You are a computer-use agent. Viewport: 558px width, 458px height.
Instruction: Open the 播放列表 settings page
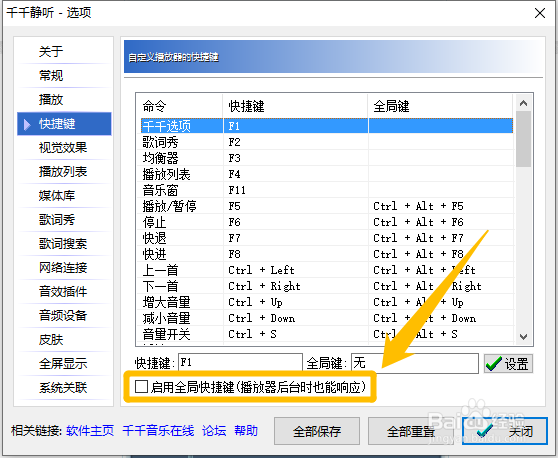(x=64, y=172)
